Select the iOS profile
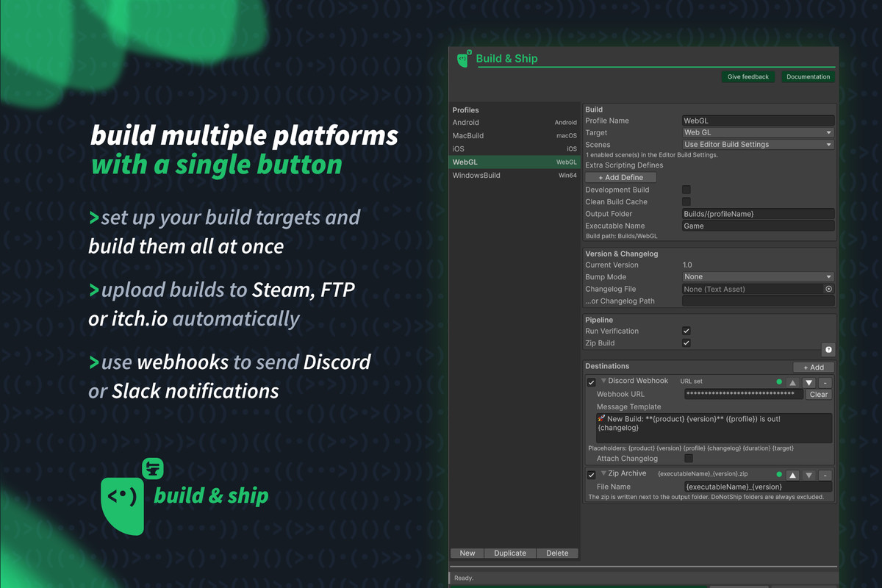The image size is (882, 588). [x=514, y=148]
